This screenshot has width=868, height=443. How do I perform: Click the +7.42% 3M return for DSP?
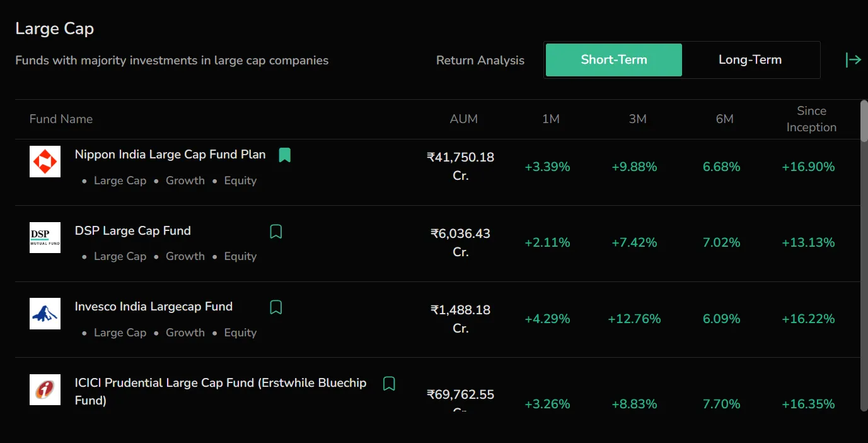click(634, 242)
